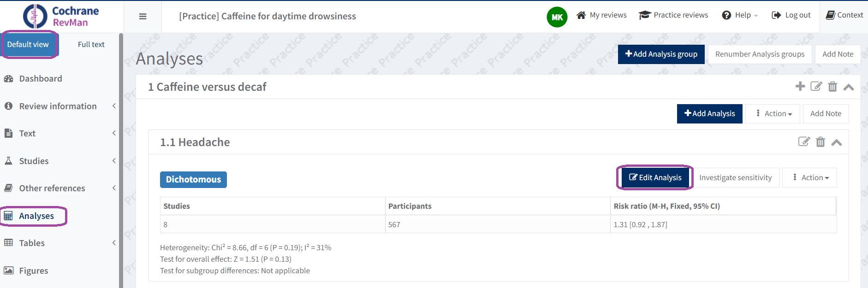The width and height of the screenshot is (868, 288).
Task: Click the Edit Analysis button
Action: [x=655, y=178]
